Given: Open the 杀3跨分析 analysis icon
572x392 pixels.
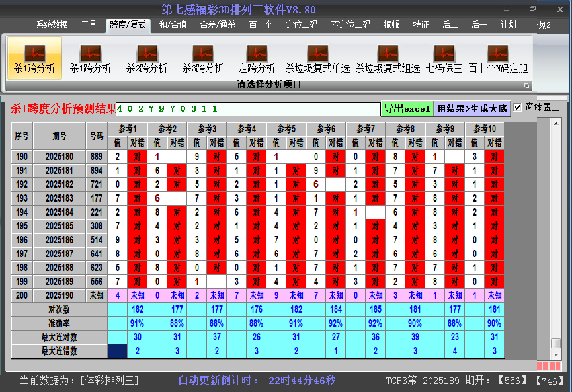Looking at the screenshot, I should point(203,58).
